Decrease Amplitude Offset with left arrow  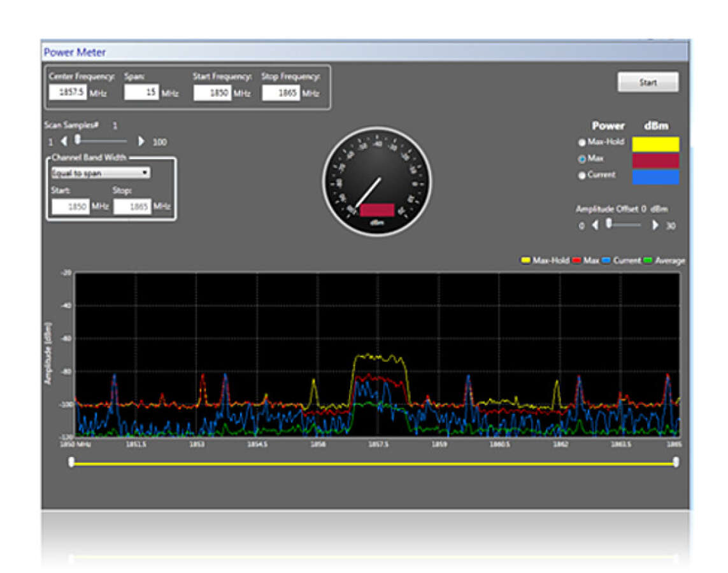click(596, 225)
